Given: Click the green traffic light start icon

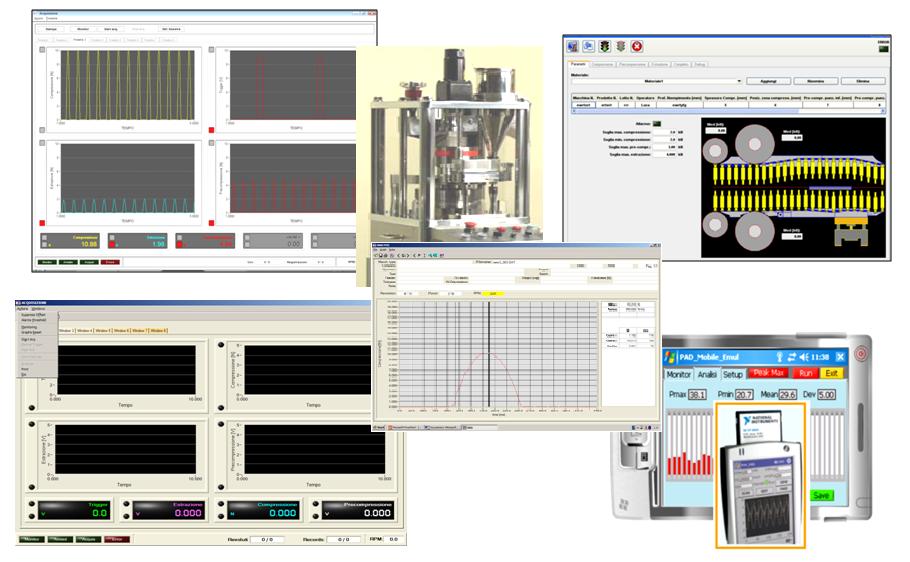Looking at the screenshot, I should [605, 46].
